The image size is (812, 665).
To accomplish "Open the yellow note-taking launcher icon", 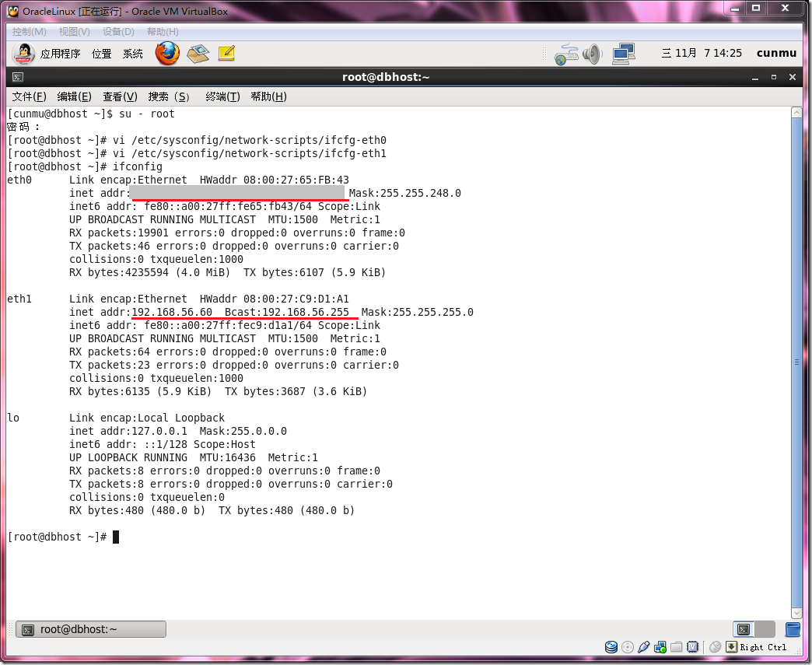I will tap(226, 54).
